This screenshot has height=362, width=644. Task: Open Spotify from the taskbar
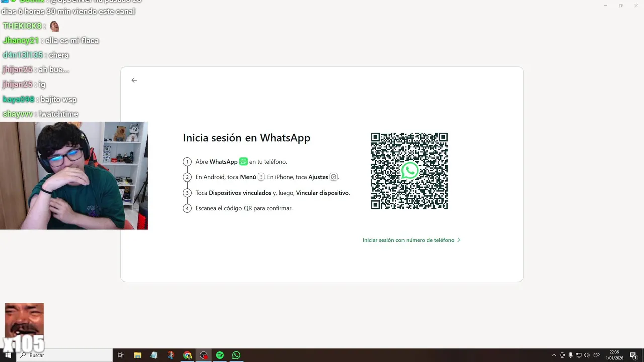pyautogui.click(x=220, y=355)
